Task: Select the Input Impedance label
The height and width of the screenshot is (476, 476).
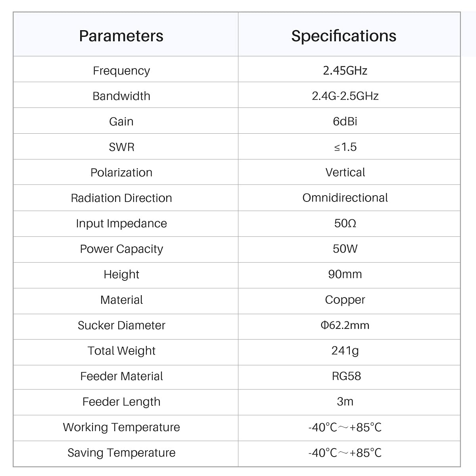Action: pyautogui.click(x=121, y=223)
